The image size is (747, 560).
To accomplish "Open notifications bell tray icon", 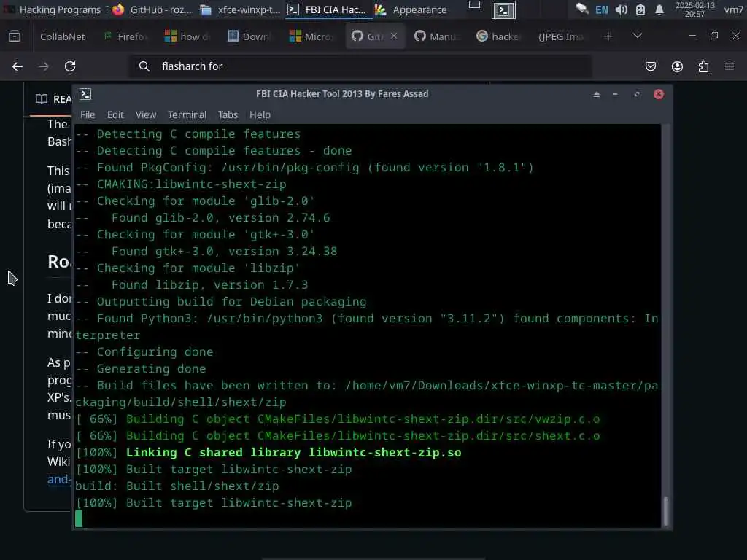I will pos(659,9).
